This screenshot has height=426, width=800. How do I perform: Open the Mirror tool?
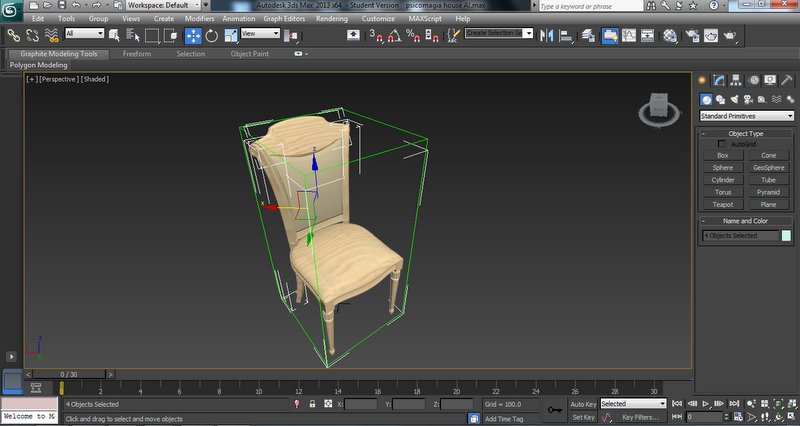547,35
